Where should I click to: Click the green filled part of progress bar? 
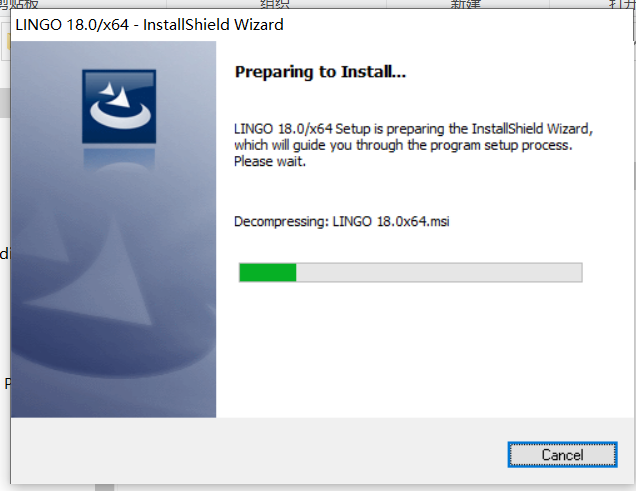(268, 272)
